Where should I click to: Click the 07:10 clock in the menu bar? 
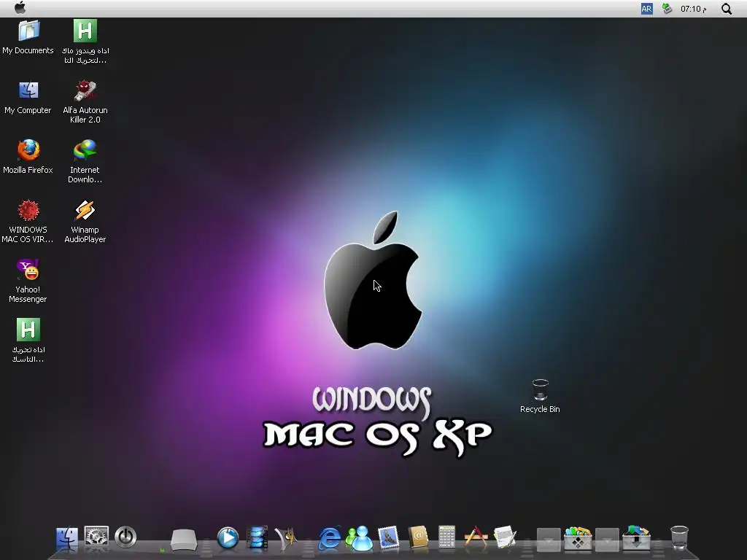tap(693, 9)
